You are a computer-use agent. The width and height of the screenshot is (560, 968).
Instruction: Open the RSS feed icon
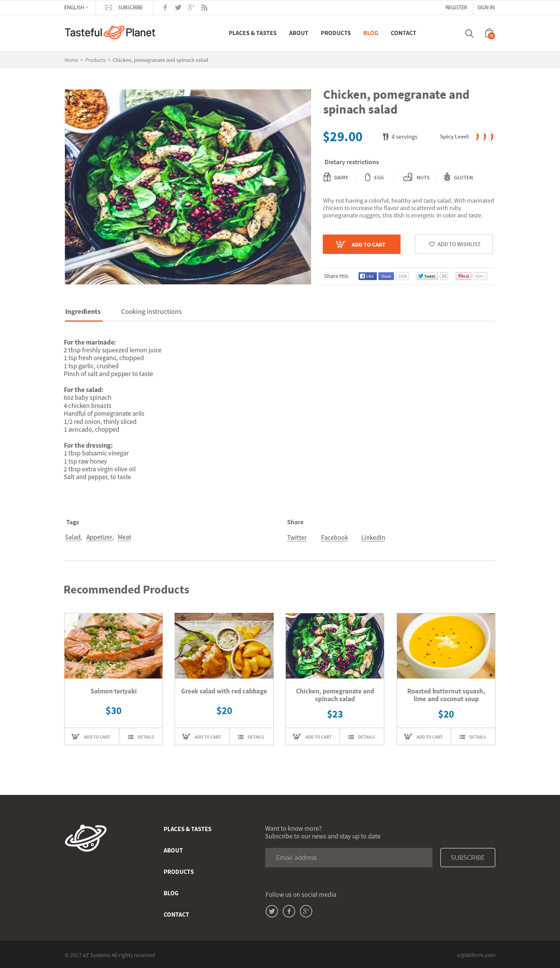coord(205,7)
